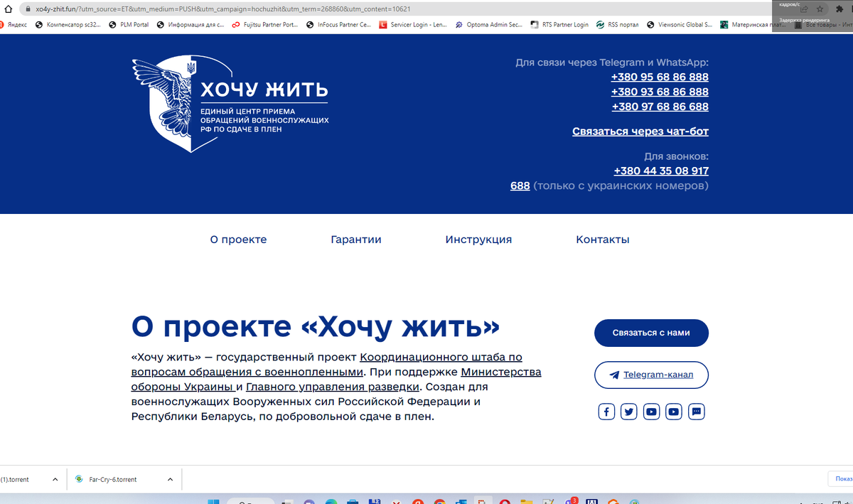Click the «О проекте «Хочу жить»» heading
This screenshot has width=853, height=504.
tap(316, 326)
